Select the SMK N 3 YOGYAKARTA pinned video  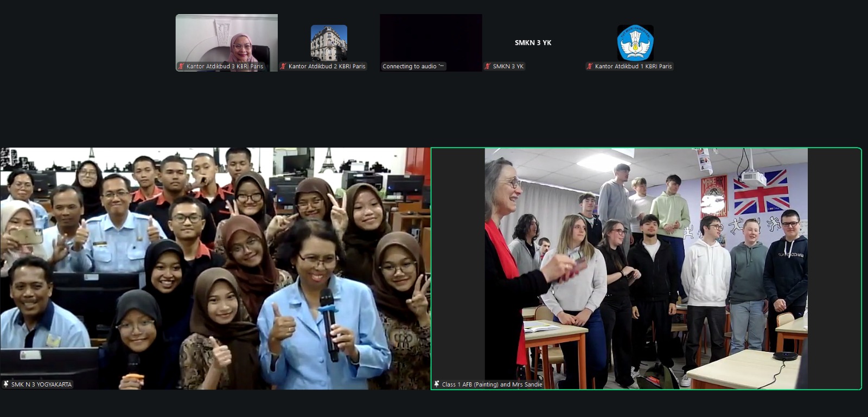(x=215, y=268)
